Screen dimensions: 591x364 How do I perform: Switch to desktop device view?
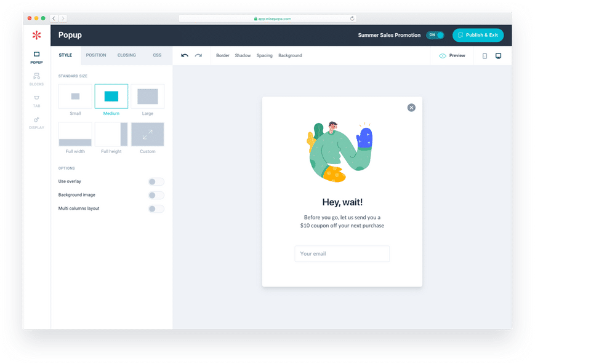click(498, 56)
